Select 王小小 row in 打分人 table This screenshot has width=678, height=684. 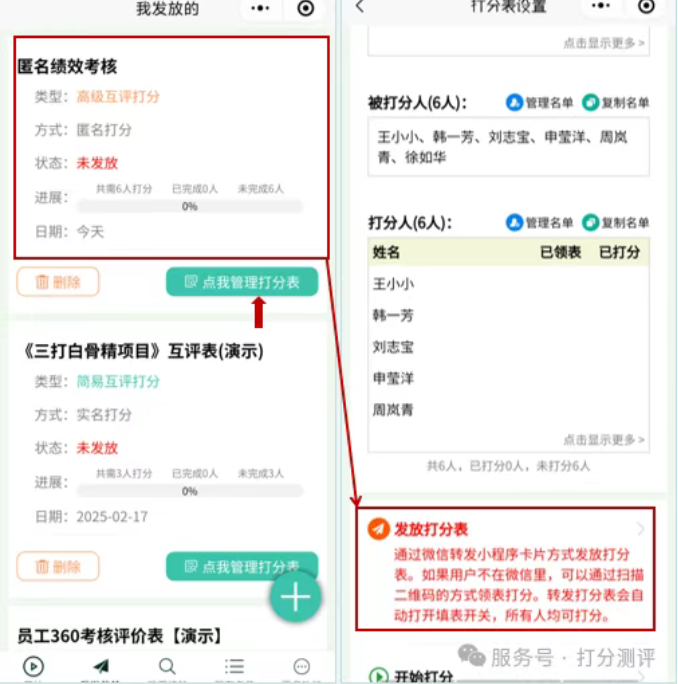point(508,284)
